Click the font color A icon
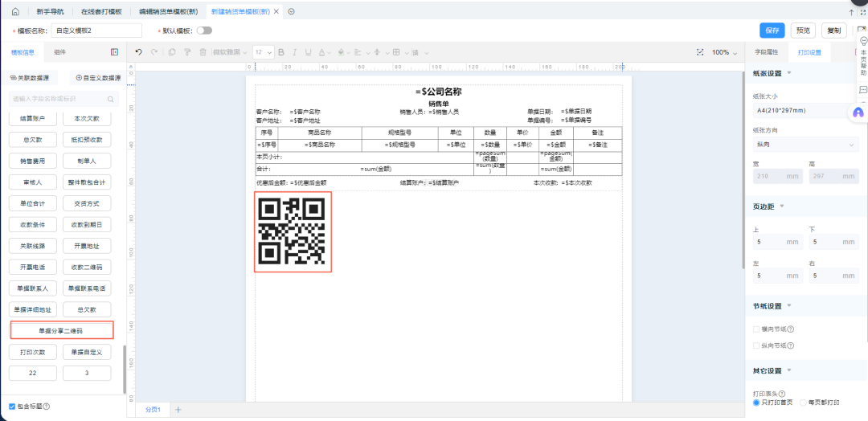Viewport: 868px width, 421px height. click(321, 52)
